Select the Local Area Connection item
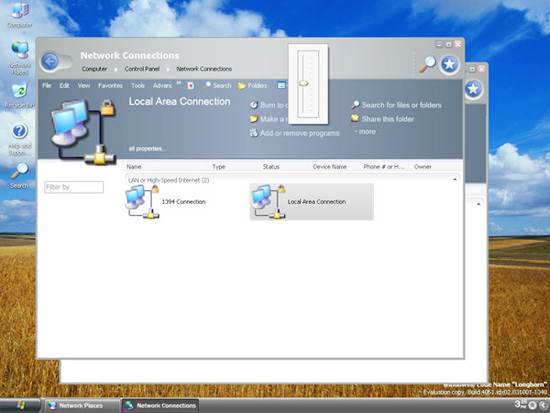 [311, 202]
